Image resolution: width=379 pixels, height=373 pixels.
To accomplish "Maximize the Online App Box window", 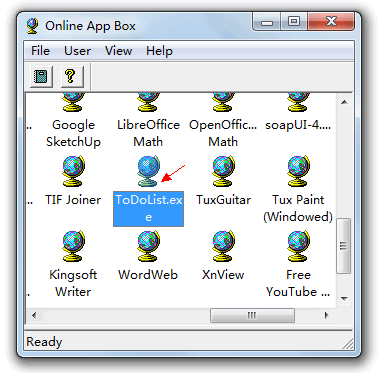I will pyautogui.click(x=294, y=22).
